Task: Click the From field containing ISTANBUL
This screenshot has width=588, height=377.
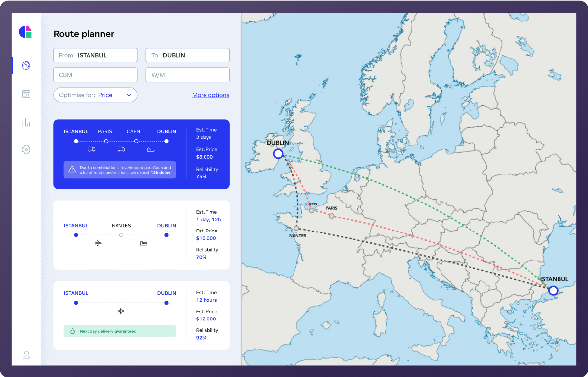Action: (x=95, y=55)
